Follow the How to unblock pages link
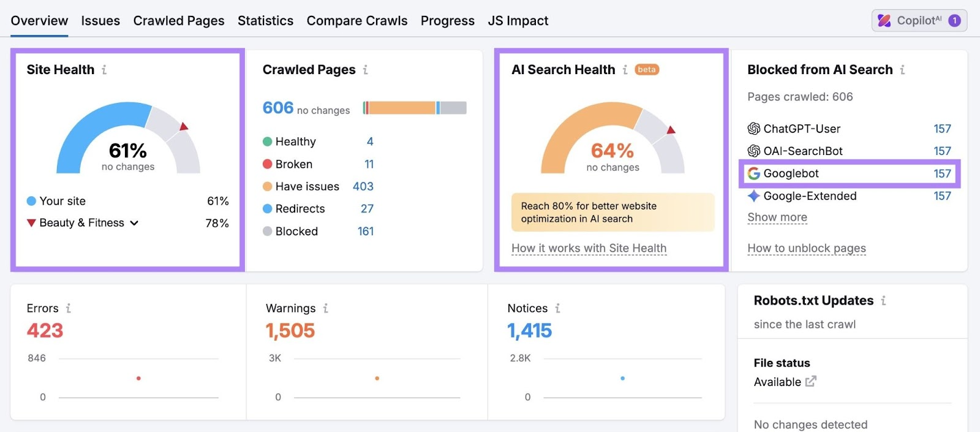The image size is (980, 432). [806, 248]
